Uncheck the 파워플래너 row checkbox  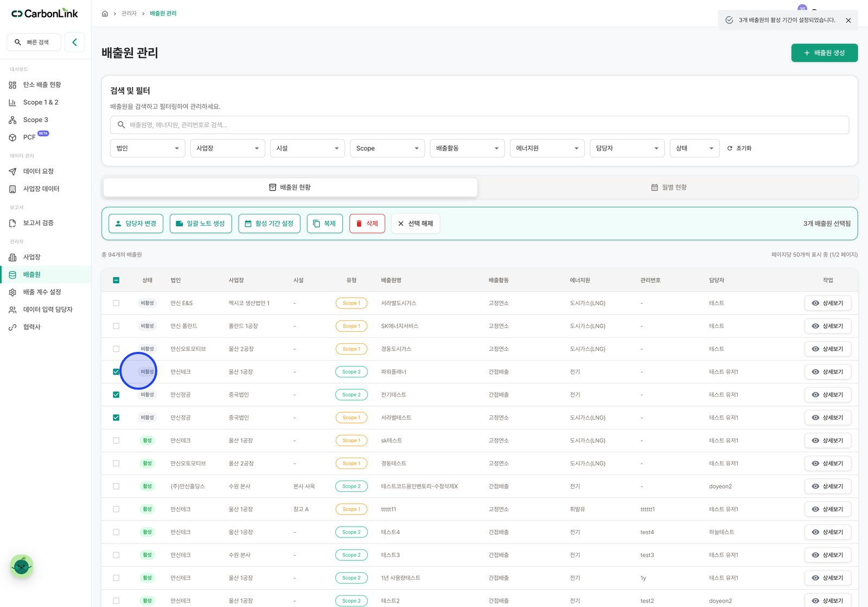coord(116,372)
